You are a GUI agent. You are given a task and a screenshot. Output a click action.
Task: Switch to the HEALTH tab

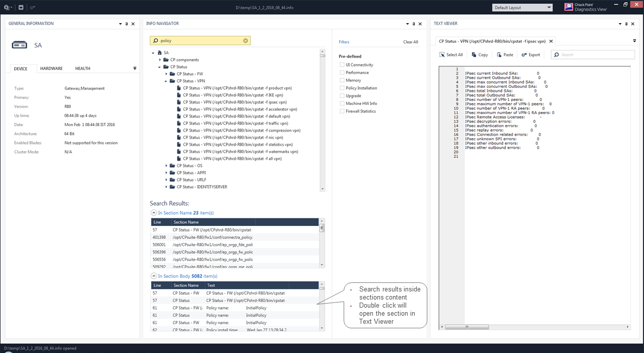pyautogui.click(x=83, y=69)
